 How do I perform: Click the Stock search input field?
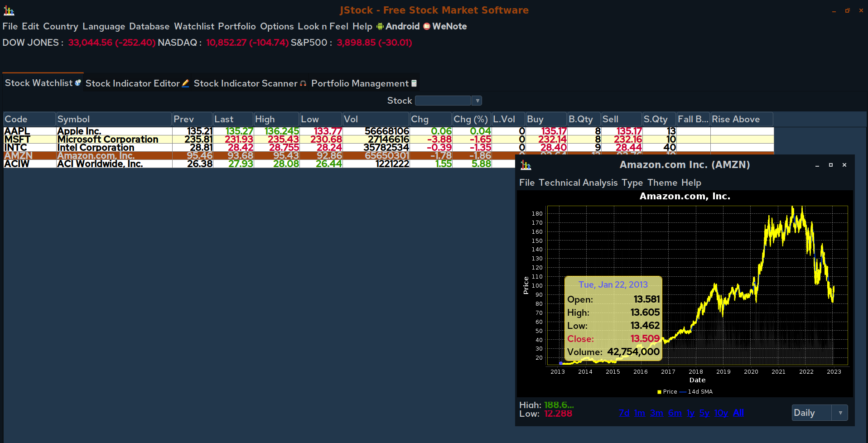pos(443,101)
